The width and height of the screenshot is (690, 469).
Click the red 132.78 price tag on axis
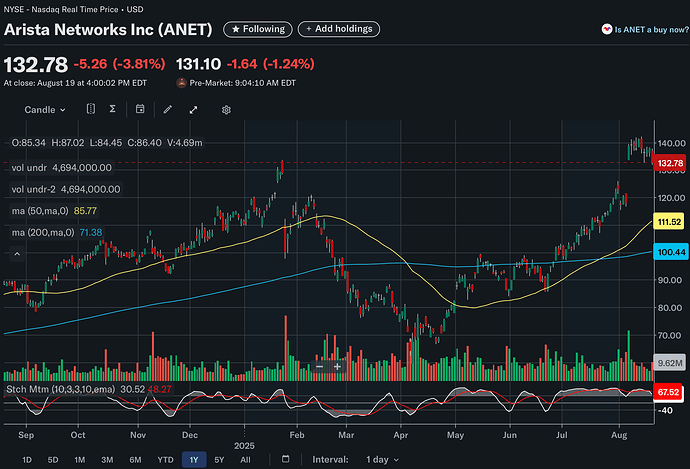pos(670,163)
